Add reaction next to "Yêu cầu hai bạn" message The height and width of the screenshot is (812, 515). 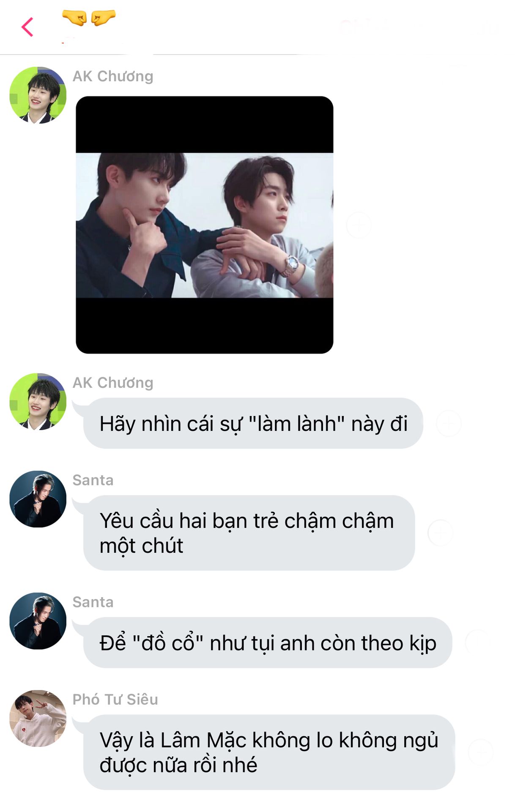coord(440,533)
